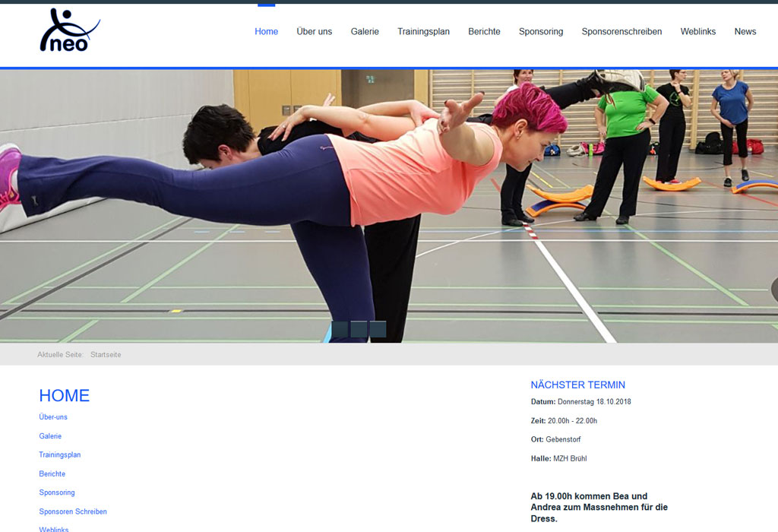Navigate to Sponsoring in the header menu
The height and width of the screenshot is (532, 778).
coord(541,32)
